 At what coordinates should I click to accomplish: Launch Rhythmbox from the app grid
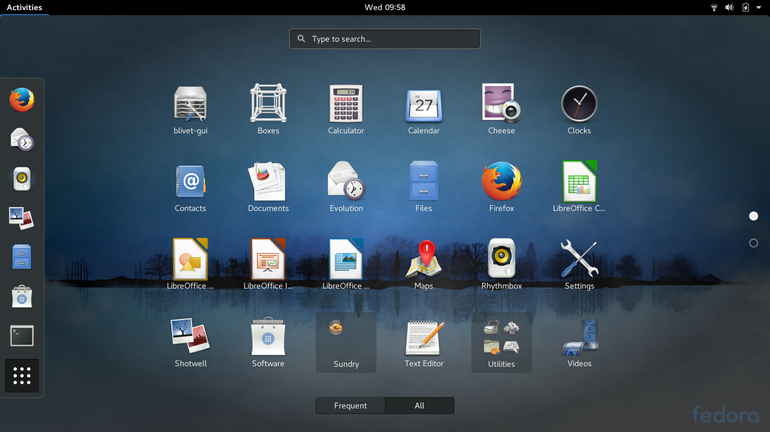[x=501, y=265]
